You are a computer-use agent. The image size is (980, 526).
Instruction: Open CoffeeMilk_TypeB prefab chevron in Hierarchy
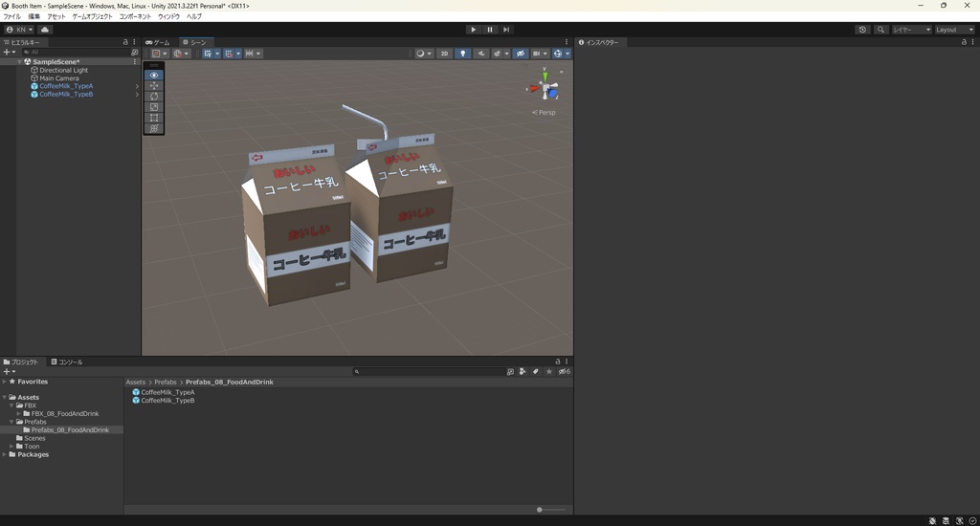tap(137, 95)
